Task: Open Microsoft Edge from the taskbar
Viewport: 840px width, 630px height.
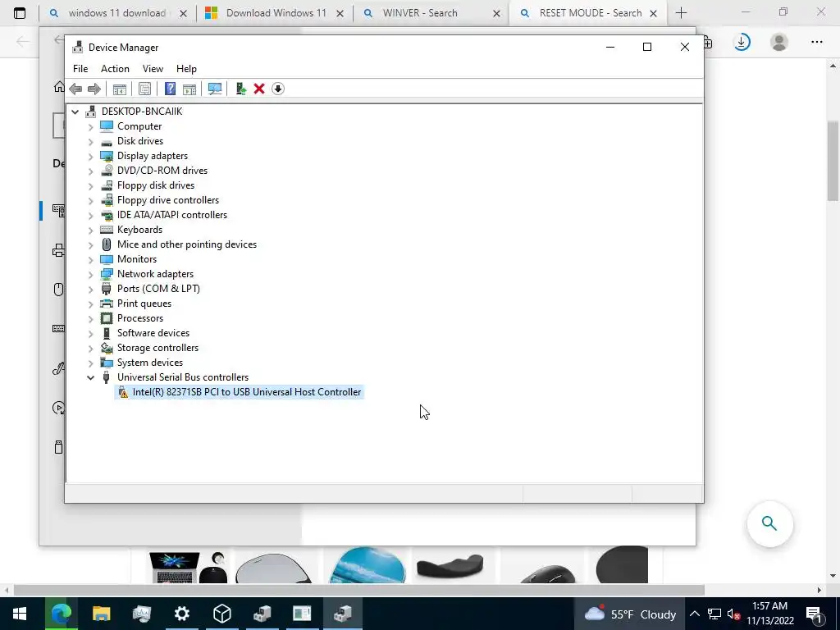Action: click(61, 614)
